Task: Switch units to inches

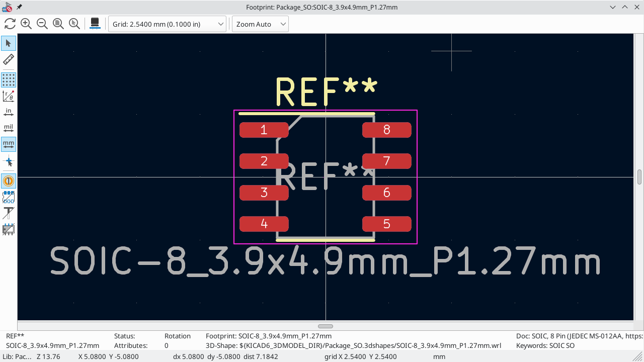Action: point(9,112)
